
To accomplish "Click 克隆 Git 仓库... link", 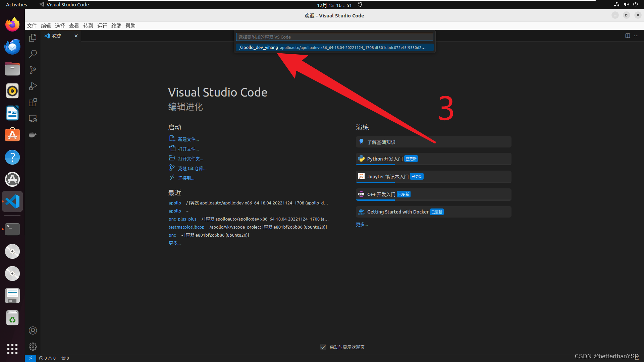I will 192,168.
